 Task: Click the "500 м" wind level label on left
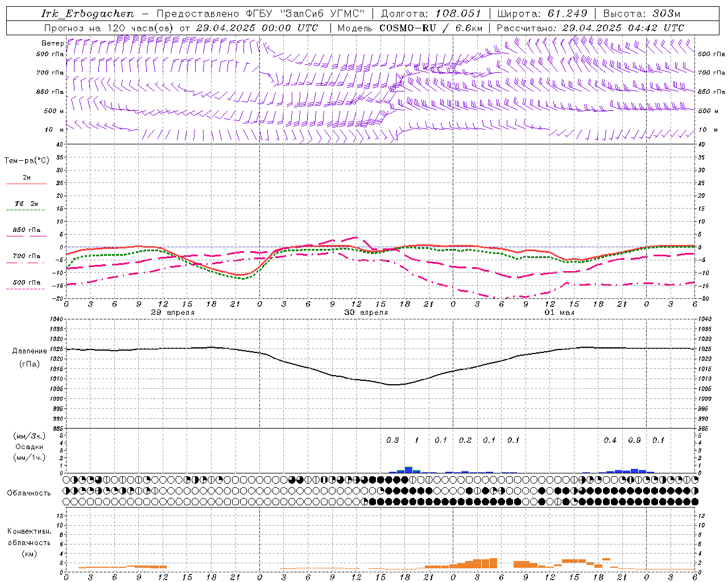(54, 111)
